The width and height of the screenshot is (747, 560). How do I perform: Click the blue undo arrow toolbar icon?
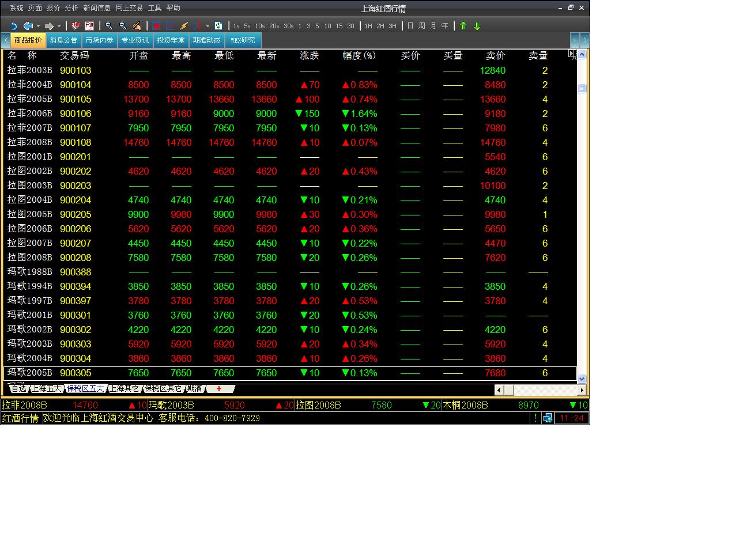coord(14,26)
